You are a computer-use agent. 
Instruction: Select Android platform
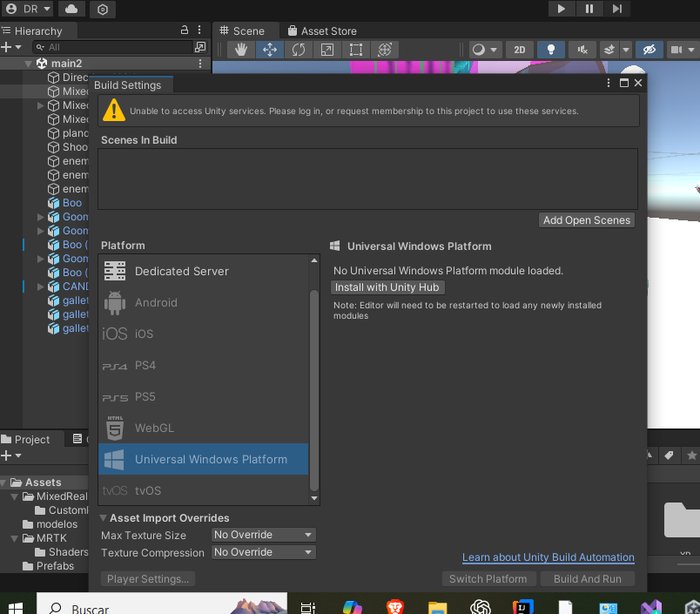click(203, 302)
